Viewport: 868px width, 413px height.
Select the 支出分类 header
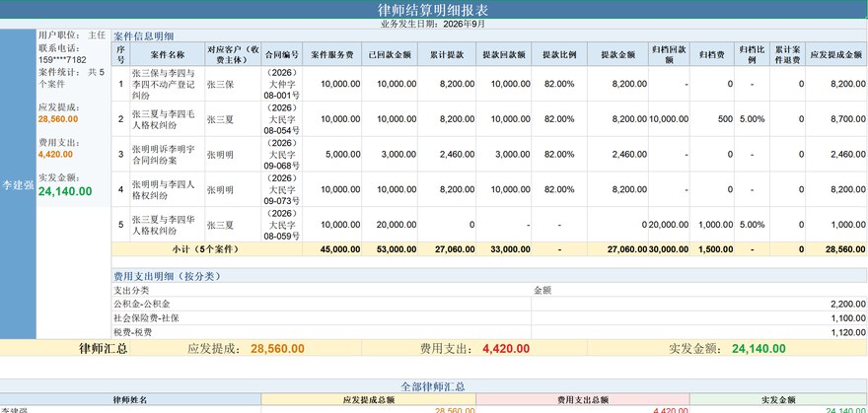point(131,290)
